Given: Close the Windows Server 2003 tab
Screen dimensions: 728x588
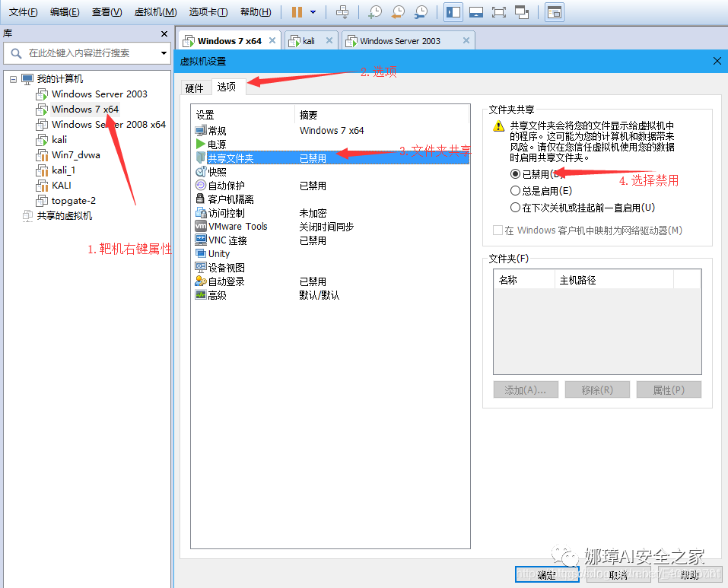Looking at the screenshot, I should (x=466, y=41).
